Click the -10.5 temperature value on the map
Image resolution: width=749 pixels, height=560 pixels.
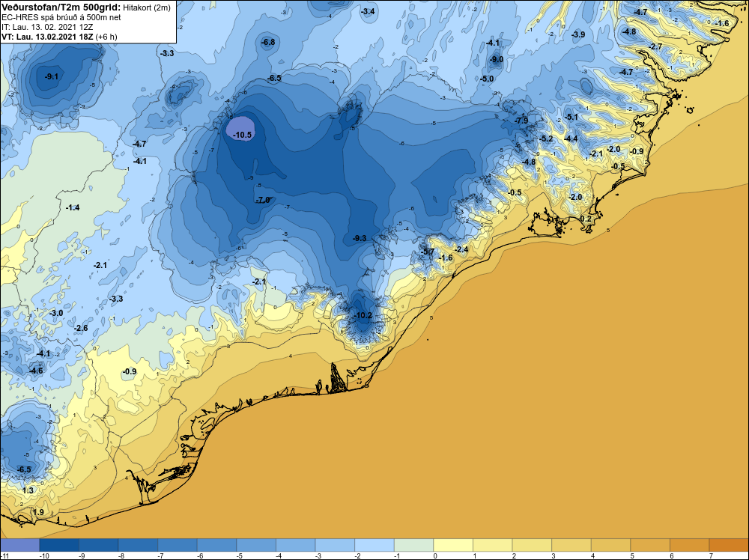[242, 135]
